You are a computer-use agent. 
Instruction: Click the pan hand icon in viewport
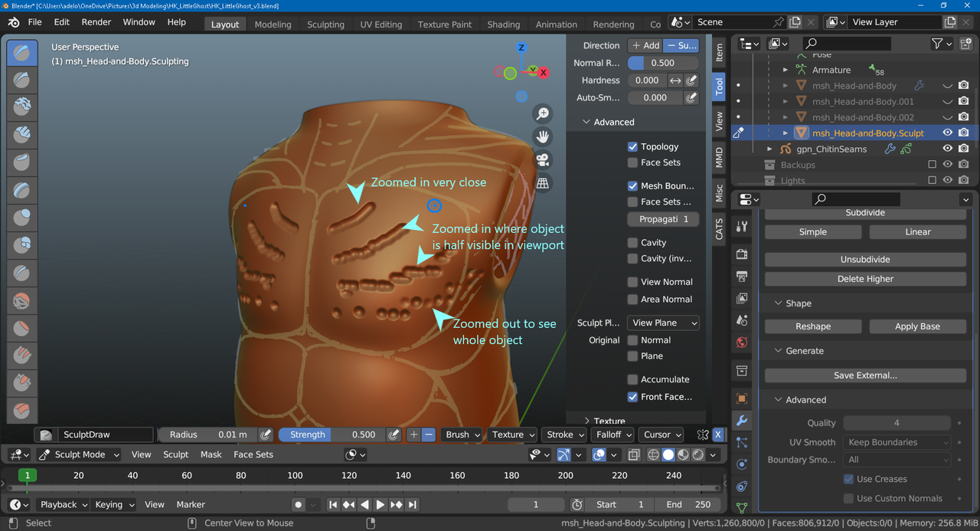coord(543,137)
